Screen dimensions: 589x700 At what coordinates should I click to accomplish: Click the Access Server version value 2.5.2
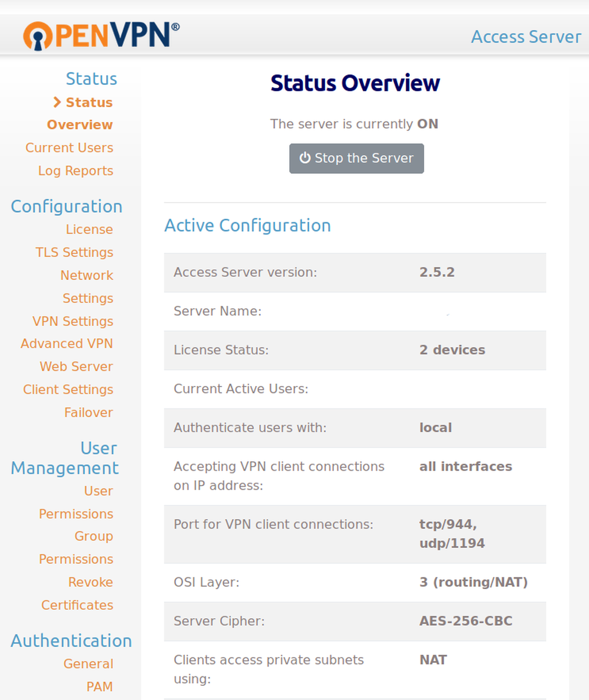click(x=437, y=272)
